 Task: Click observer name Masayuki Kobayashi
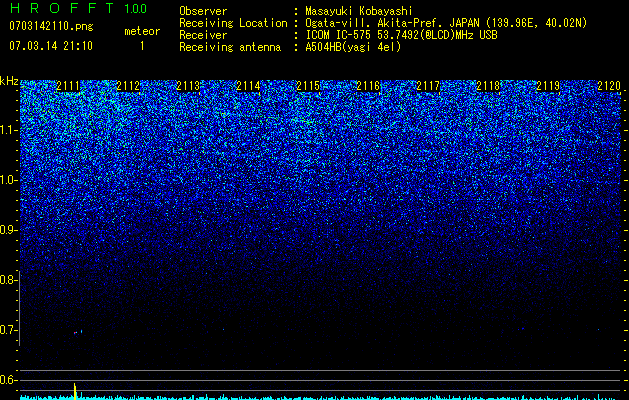(359, 11)
